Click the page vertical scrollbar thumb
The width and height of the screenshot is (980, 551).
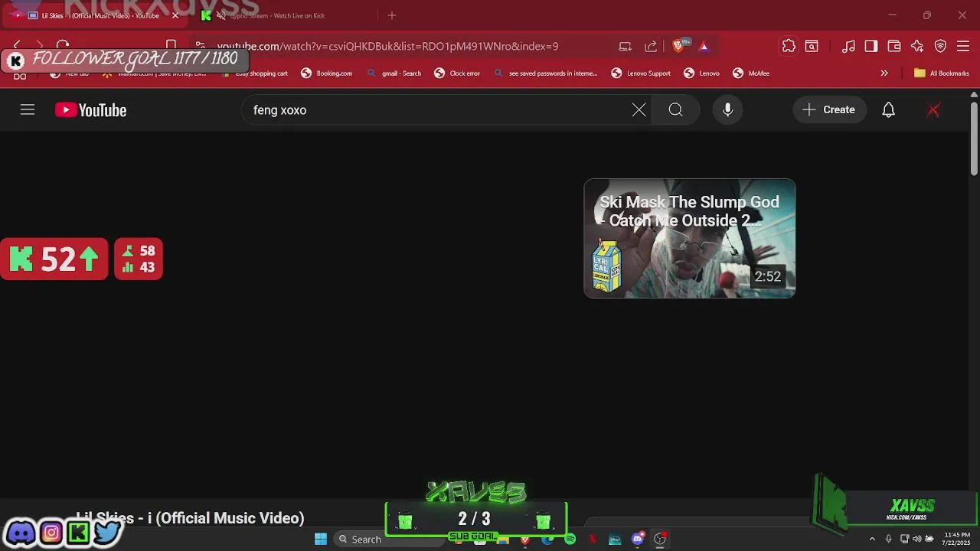(x=974, y=139)
